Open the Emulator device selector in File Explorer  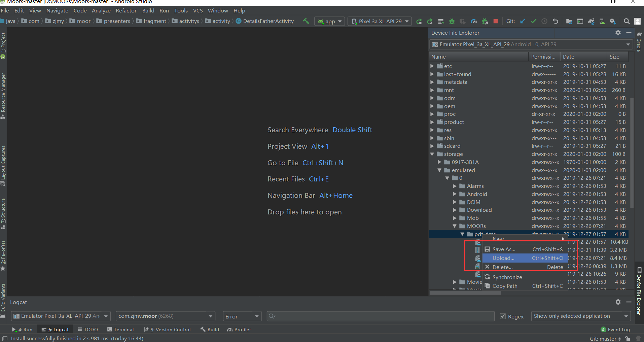point(531,44)
